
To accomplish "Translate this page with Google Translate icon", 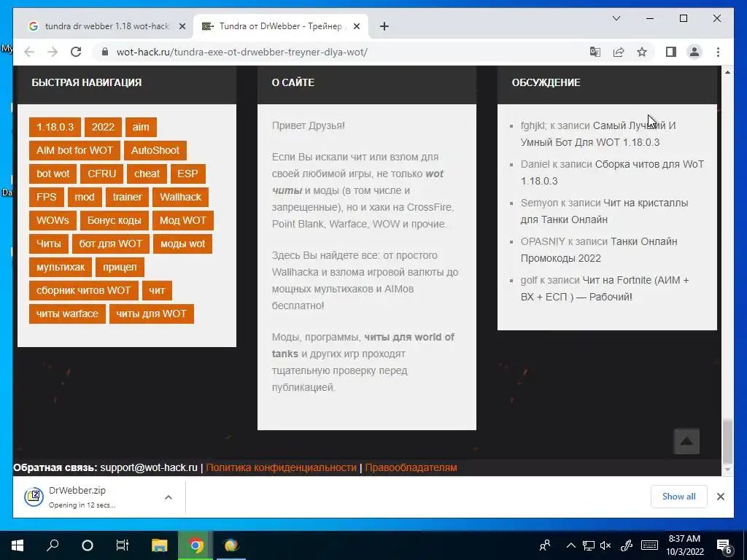I will 595,52.
